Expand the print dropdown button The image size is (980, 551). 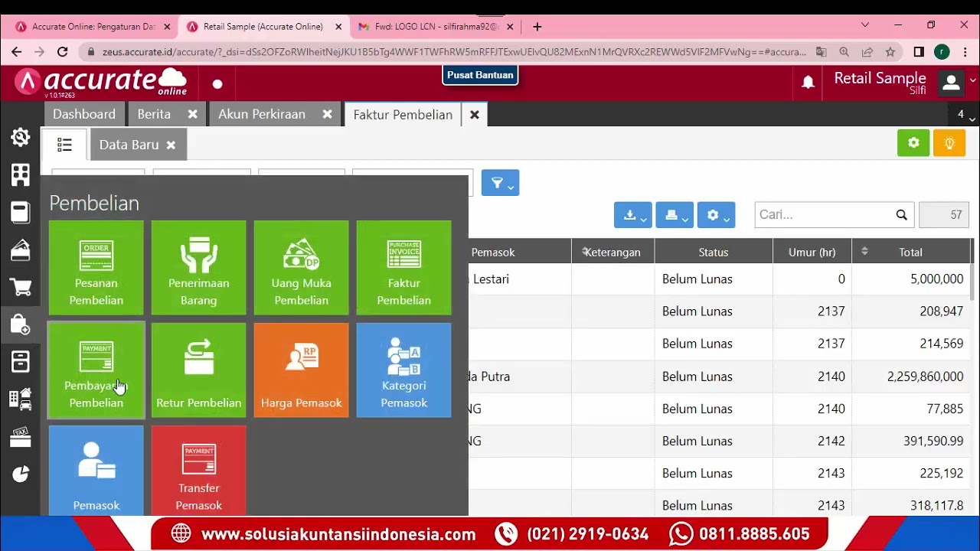[x=675, y=215]
